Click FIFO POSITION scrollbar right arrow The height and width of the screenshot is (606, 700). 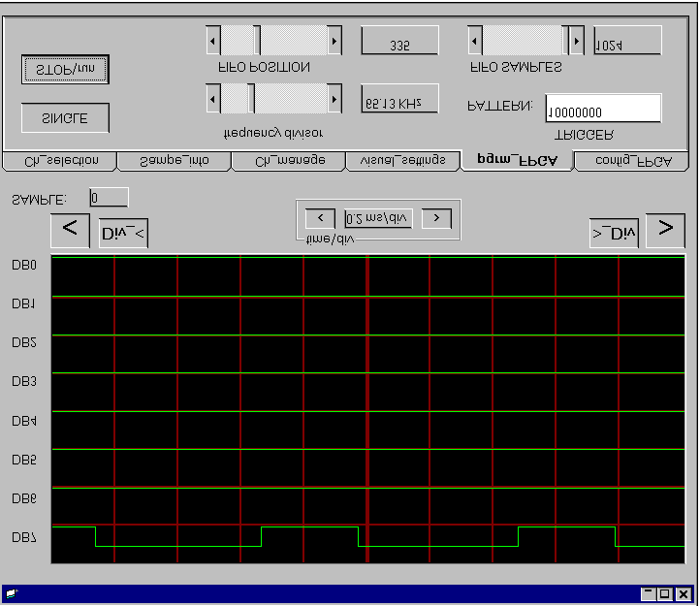pos(334,41)
